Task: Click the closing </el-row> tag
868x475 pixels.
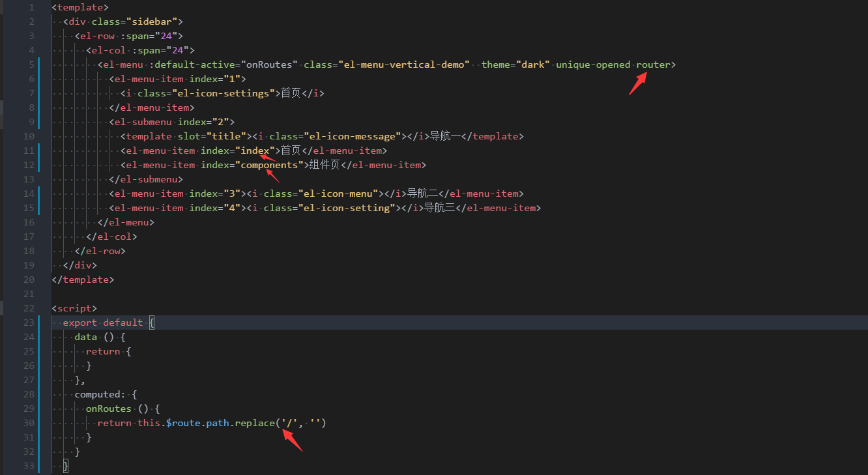Action: click(100, 251)
